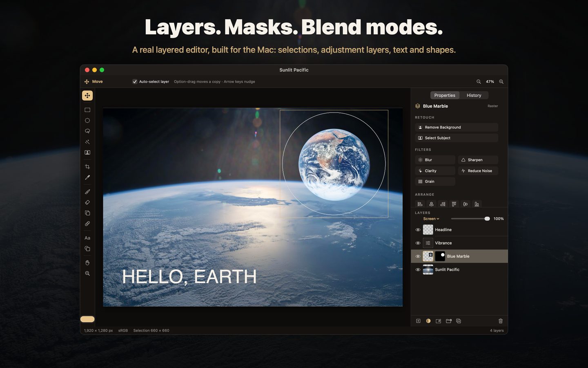This screenshot has height=368, width=588.
Task: Add a new layer with plus icon
Action: (418, 321)
